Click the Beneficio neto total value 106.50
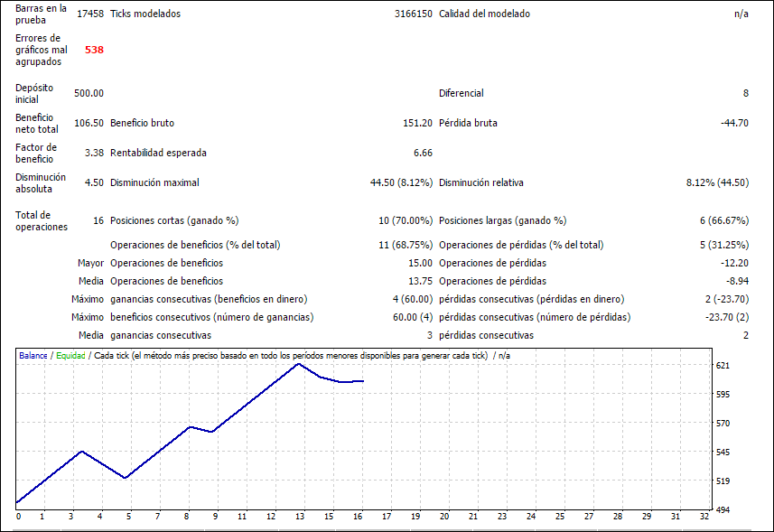Viewport: 774px width, 532px height. pyautogui.click(x=89, y=124)
